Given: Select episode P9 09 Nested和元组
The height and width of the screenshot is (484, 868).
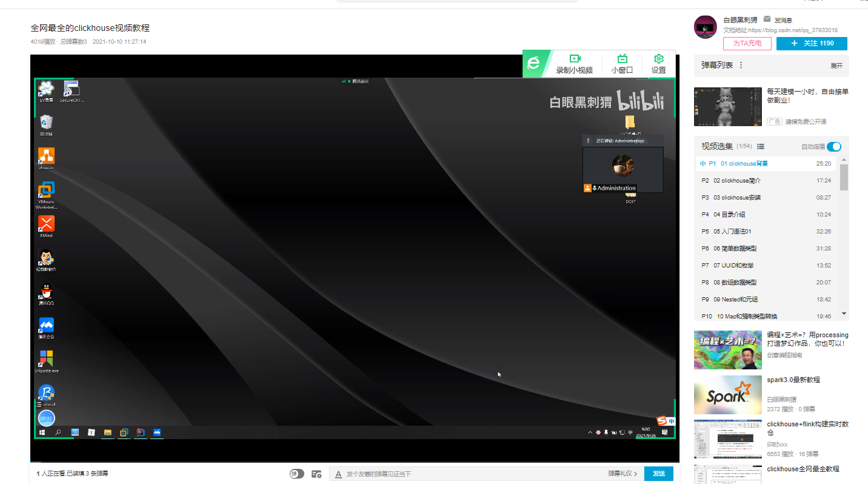Looking at the screenshot, I should [x=766, y=300].
